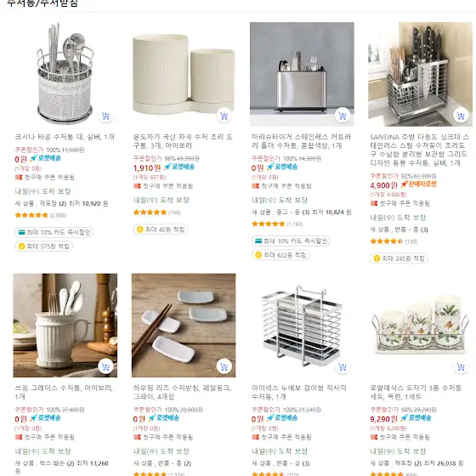Add stainless cutlery holder to cart via cart icon
The image size is (476, 476).
click(343, 116)
